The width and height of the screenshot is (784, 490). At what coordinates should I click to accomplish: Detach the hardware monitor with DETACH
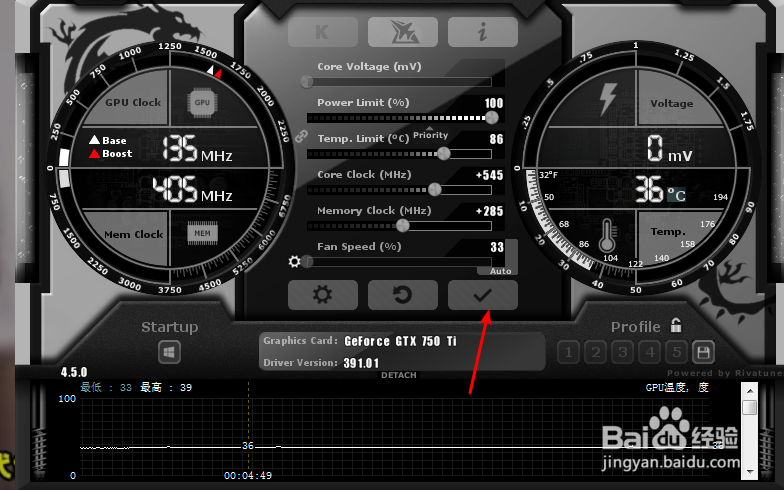(x=398, y=375)
